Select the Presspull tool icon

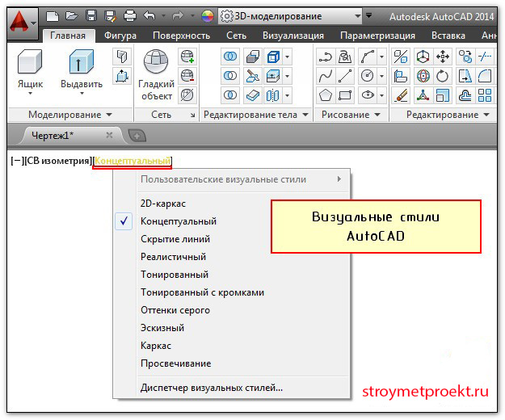[x=122, y=76]
